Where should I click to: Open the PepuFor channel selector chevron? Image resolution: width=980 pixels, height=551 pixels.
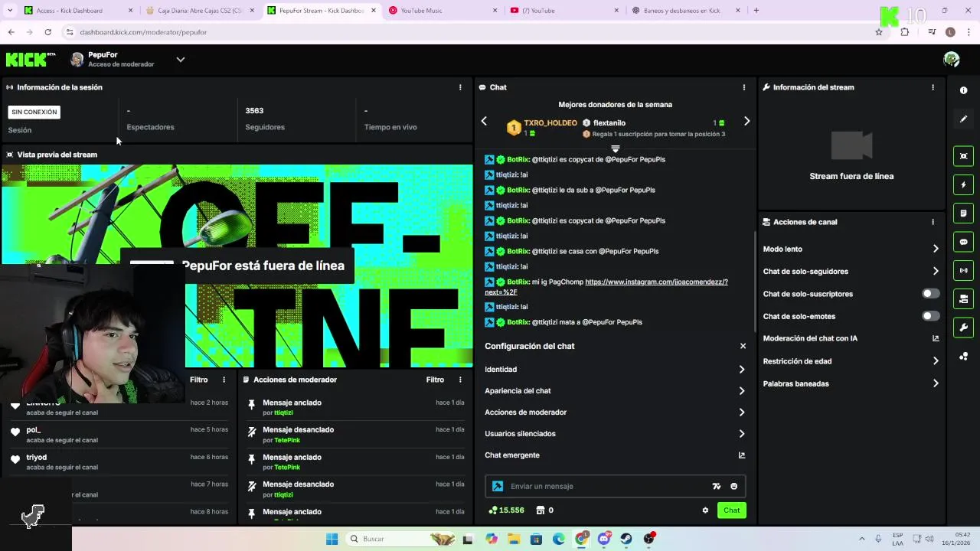click(x=181, y=59)
